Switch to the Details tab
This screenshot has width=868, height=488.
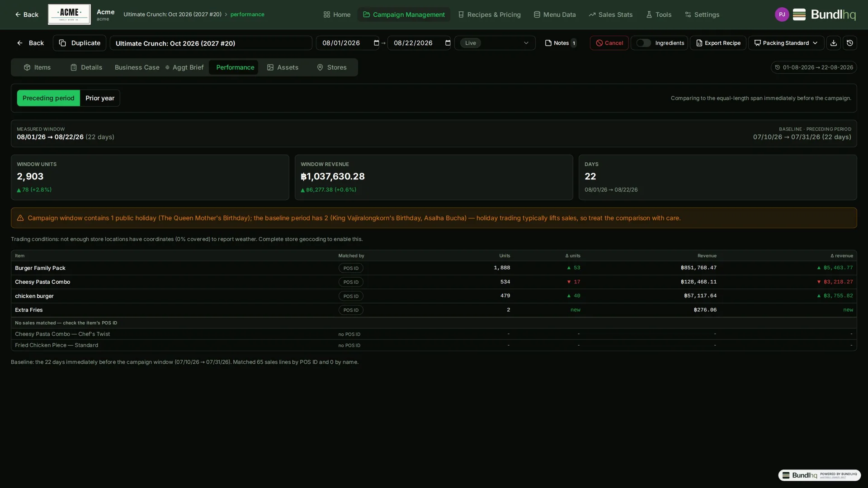pos(86,67)
